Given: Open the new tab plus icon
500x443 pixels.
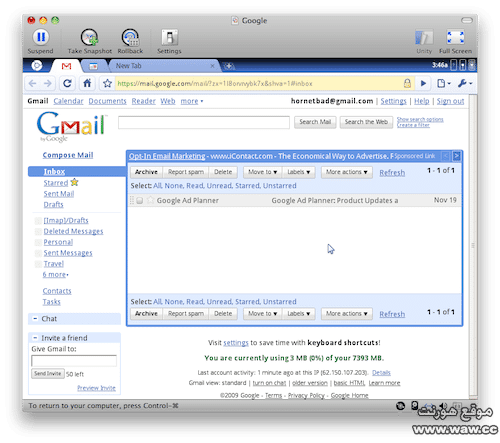Looking at the screenshot, I should [229, 66].
